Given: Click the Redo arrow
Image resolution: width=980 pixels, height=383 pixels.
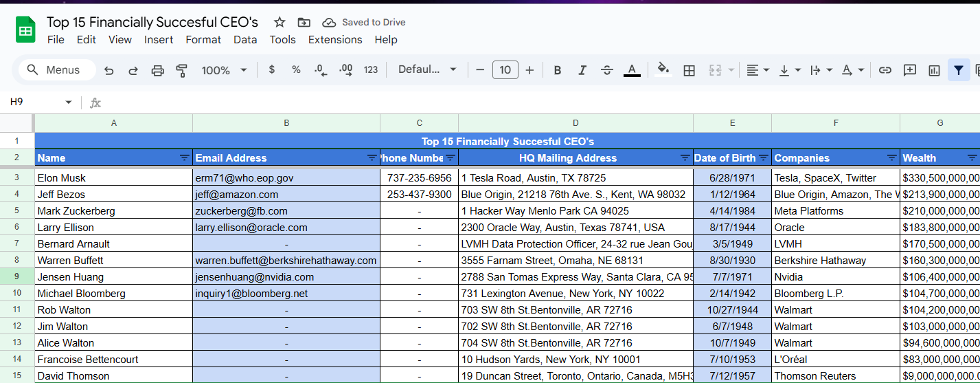Looking at the screenshot, I should [133, 70].
